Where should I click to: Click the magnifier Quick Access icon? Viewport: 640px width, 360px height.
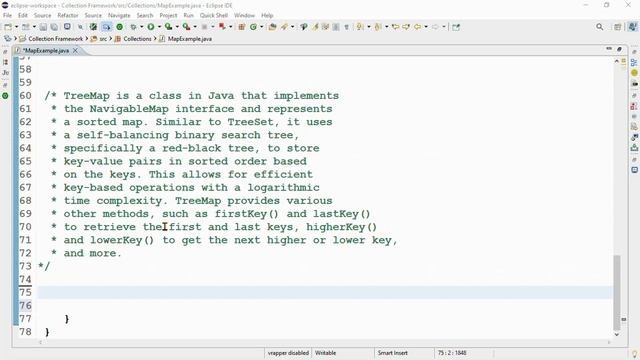point(600,27)
